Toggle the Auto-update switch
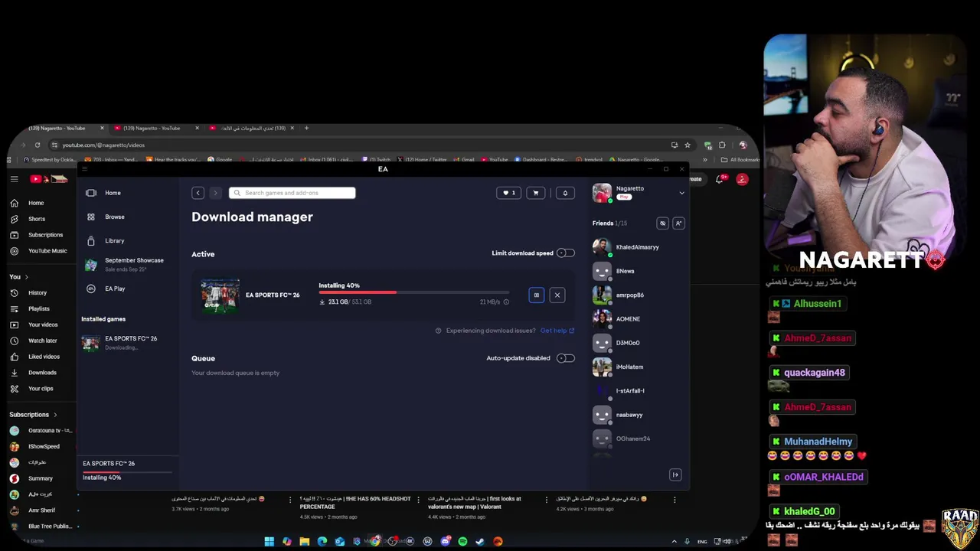The width and height of the screenshot is (980, 551). coord(565,358)
